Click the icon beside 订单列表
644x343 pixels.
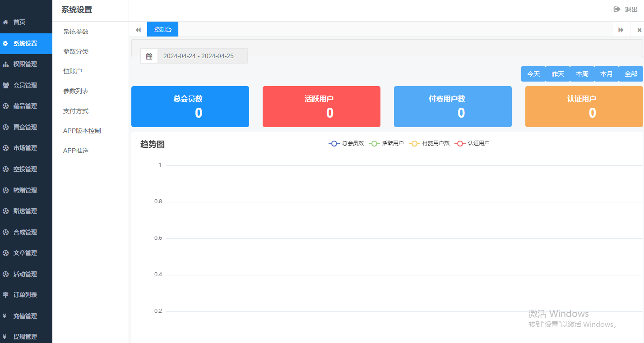5,295
